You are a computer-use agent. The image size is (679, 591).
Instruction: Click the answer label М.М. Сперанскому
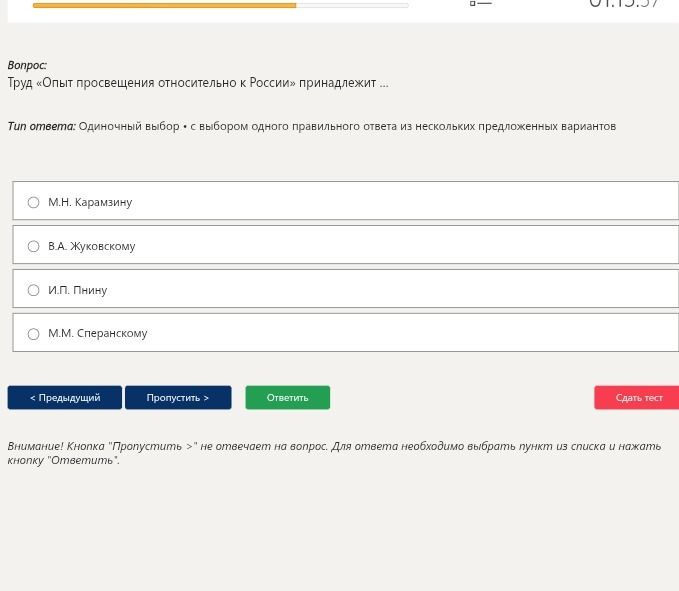coord(98,333)
